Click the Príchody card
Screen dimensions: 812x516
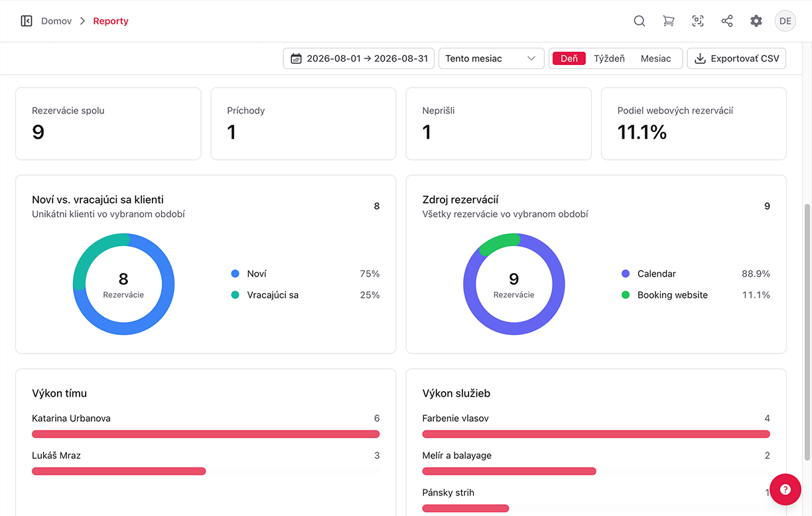[303, 124]
